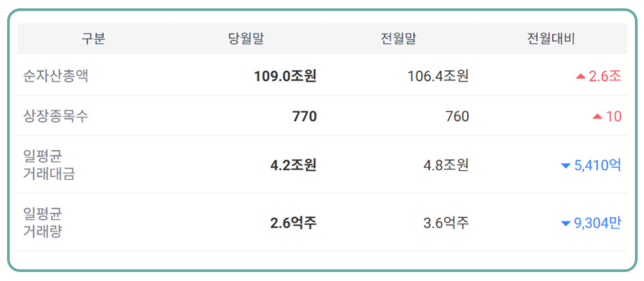Image resolution: width=644 pixels, height=281 pixels.
Task: Click the 일평균 거래대금 row label
Action: click(x=49, y=165)
